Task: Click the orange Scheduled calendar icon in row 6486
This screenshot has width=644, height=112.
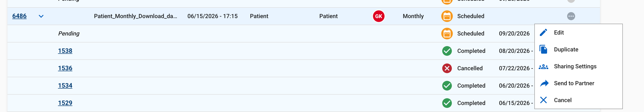Action: pos(447,16)
